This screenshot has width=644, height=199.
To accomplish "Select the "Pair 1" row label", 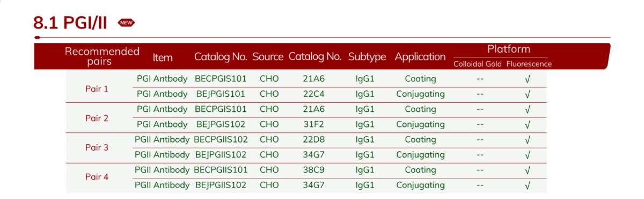I will 97,89.
